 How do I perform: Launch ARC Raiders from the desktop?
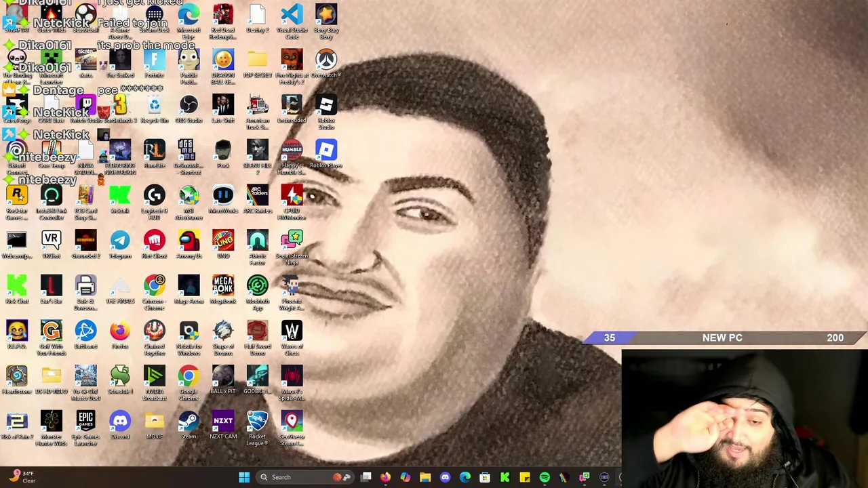[x=258, y=199]
